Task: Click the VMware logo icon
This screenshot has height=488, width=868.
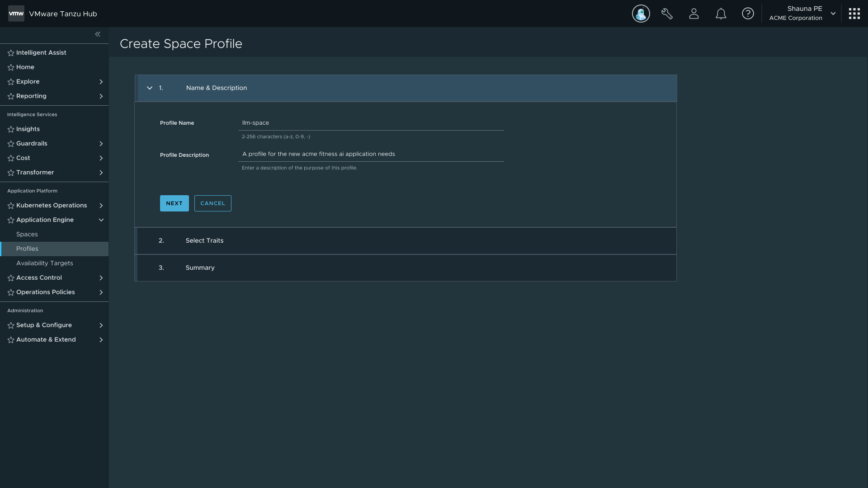Action: click(x=16, y=14)
